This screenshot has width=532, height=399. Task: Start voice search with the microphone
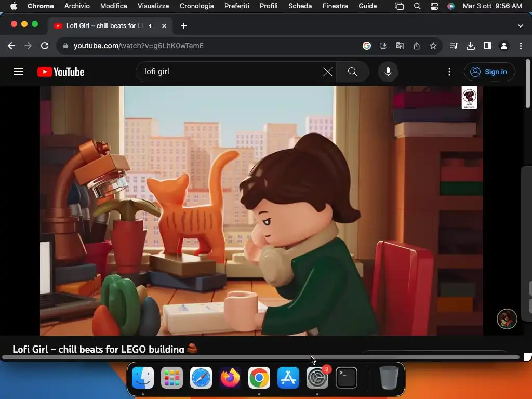pos(388,72)
